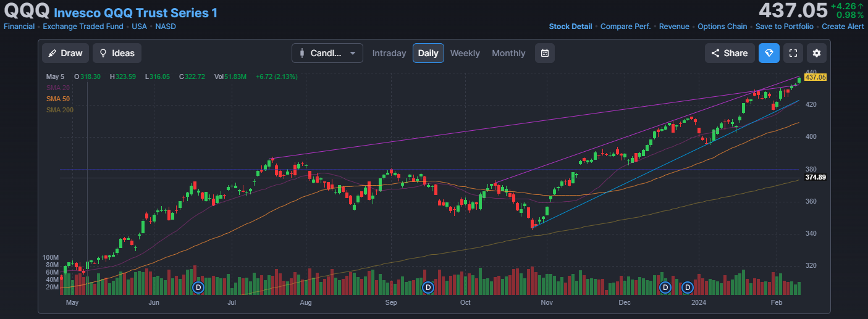Click Create Alert link
The image size is (868, 319).
pyautogui.click(x=843, y=27)
